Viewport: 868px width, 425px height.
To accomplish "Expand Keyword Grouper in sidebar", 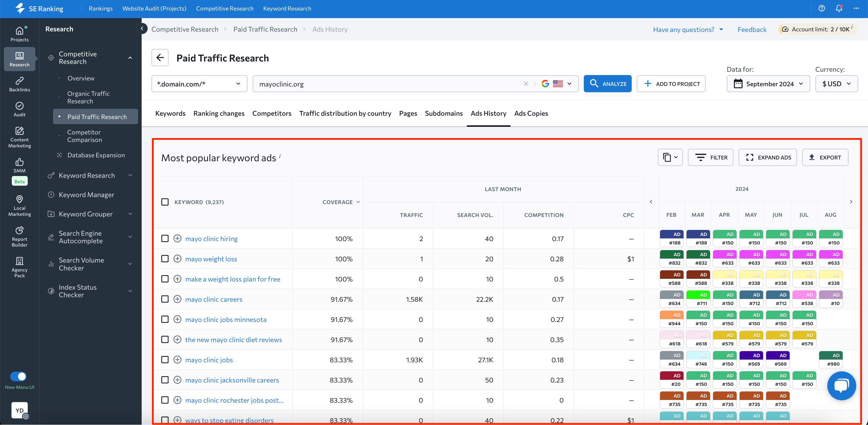I will (130, 214).
